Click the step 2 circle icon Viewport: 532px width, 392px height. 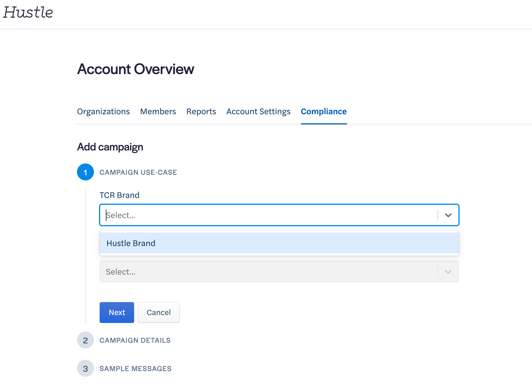[x=85, y=340]
